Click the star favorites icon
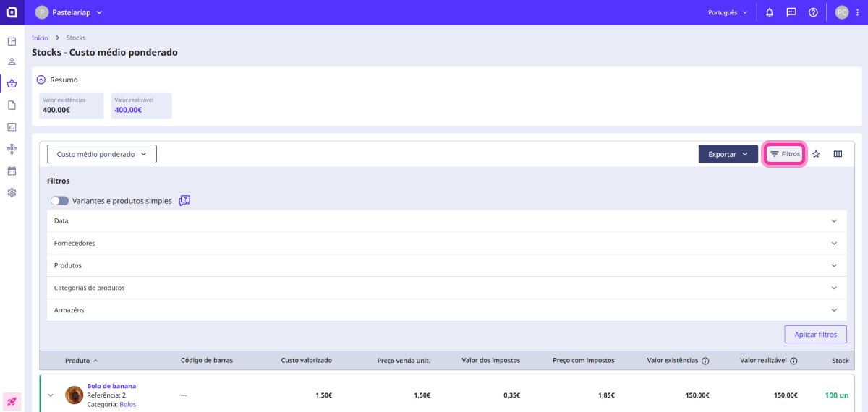Viewport: 868px width, 412px height. tap(816, 154)
